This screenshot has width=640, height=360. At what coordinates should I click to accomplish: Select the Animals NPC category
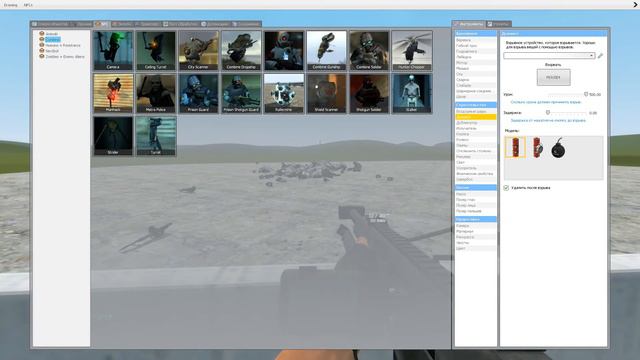[x=51, y=34]
